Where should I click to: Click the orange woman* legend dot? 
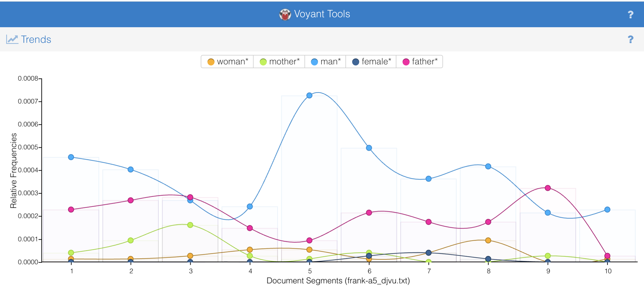210,61
